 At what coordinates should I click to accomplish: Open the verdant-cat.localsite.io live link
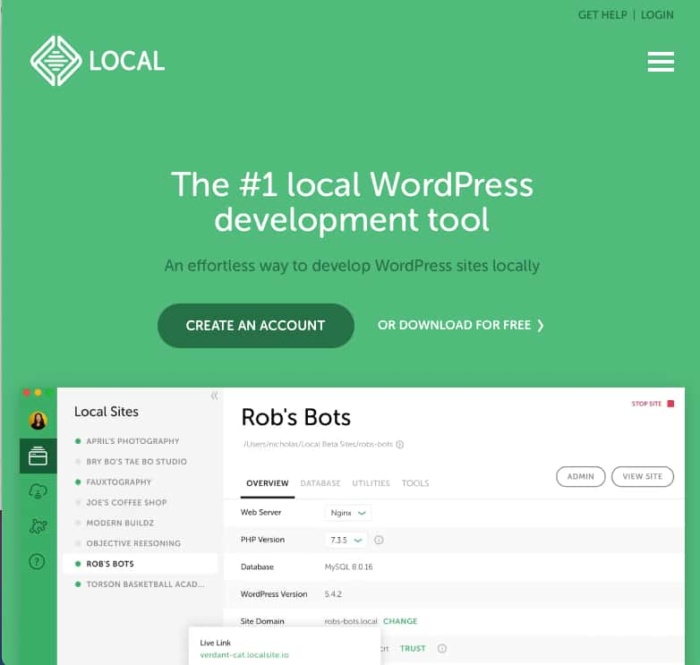point(244,655)
